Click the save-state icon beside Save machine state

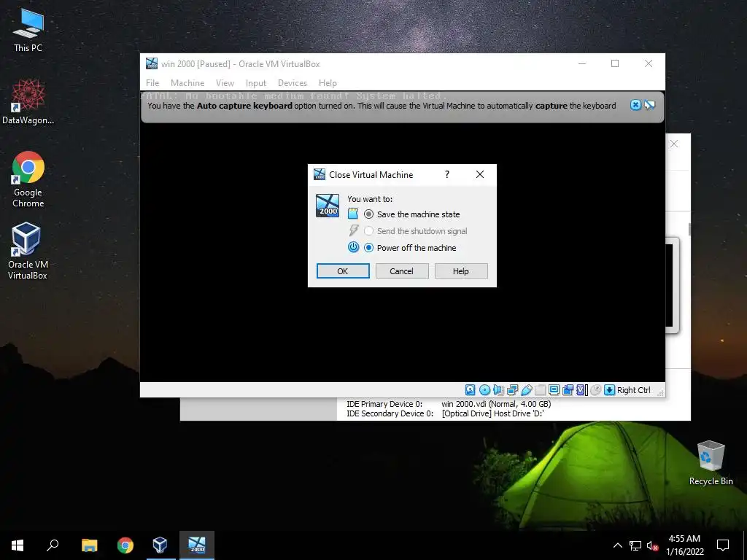pos(353,214)
